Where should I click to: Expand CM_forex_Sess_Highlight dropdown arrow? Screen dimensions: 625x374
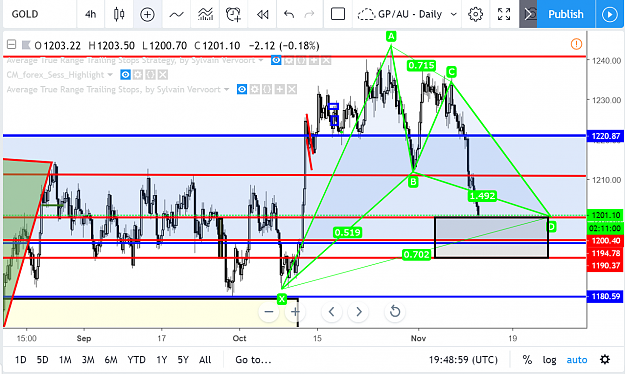(x=110, y=75)
